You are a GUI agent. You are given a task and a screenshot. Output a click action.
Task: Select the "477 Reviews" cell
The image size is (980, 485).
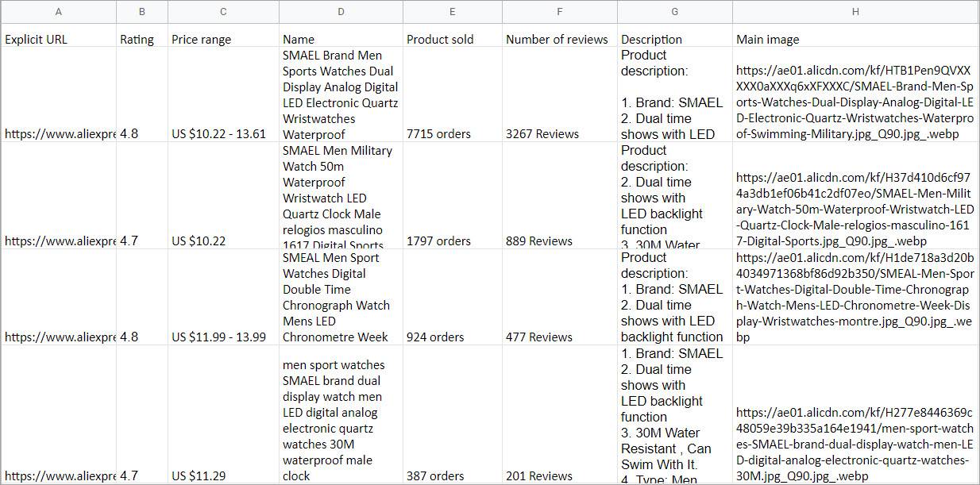[x=560, y=298]
